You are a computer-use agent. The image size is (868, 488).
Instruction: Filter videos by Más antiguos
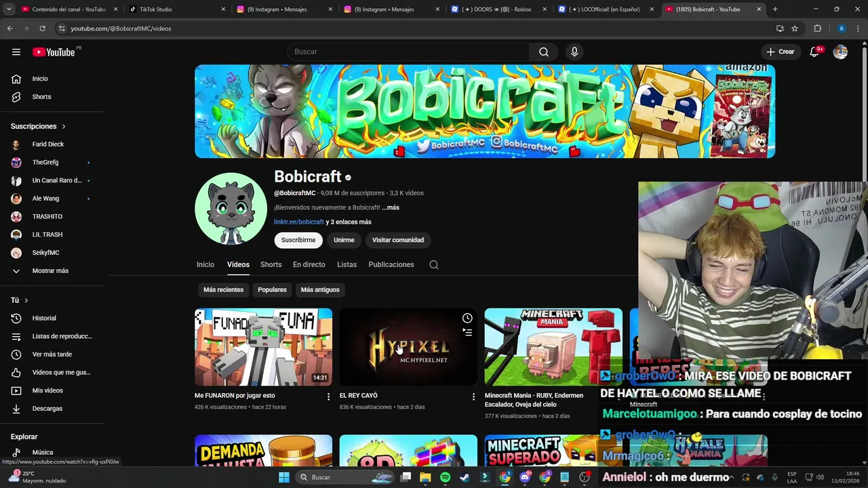tap(320, 290)
